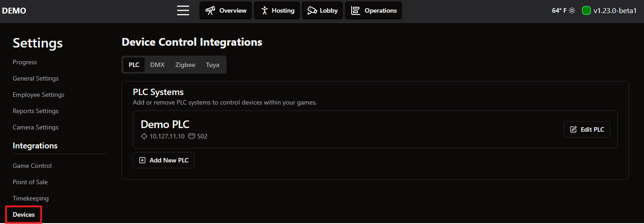Click the telescope Overview icon
Screen dimensions: 644x224
pos(210,10)
